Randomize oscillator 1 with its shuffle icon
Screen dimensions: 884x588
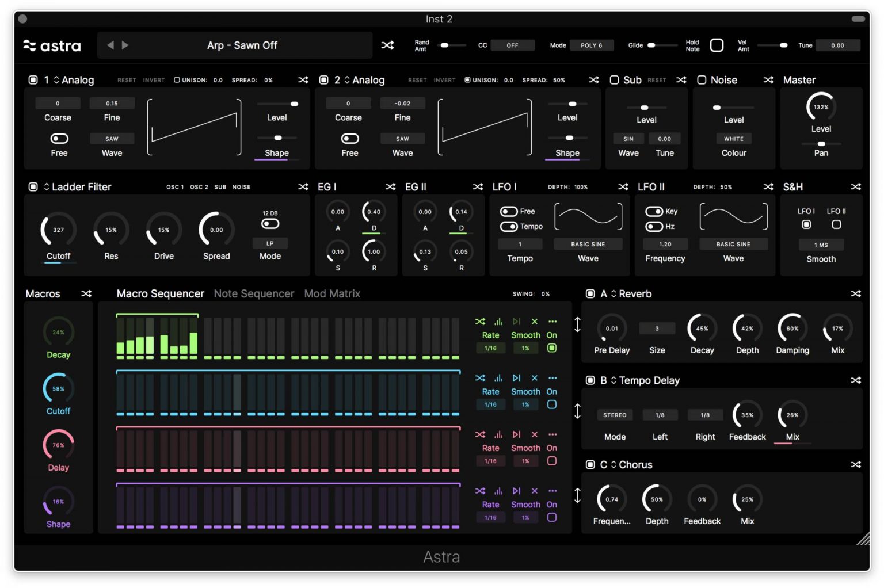303,80
